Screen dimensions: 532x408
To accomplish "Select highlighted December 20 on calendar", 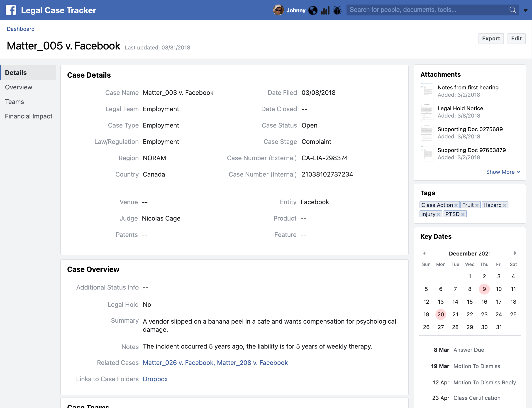I will [441, 314].
